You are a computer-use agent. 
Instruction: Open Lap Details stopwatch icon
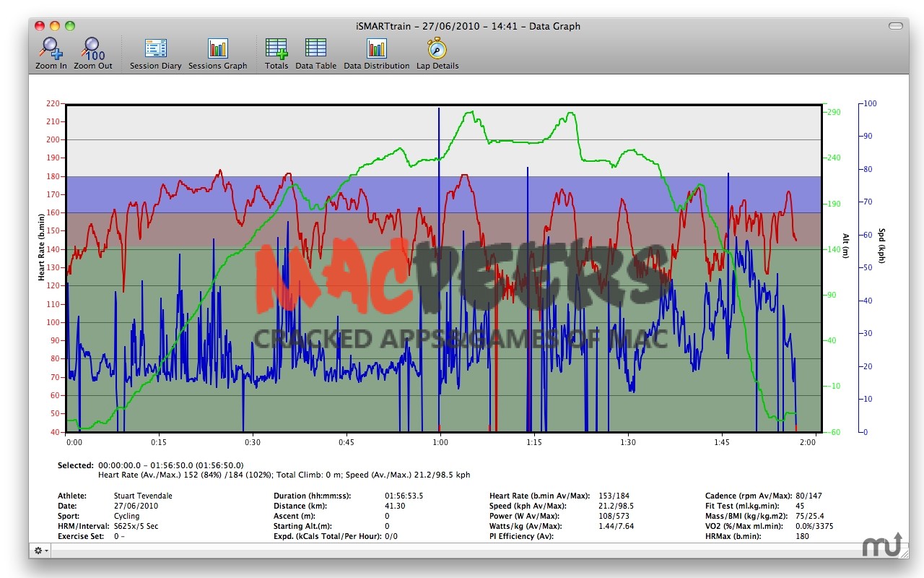pyautogui.click(x=437, y=48)
